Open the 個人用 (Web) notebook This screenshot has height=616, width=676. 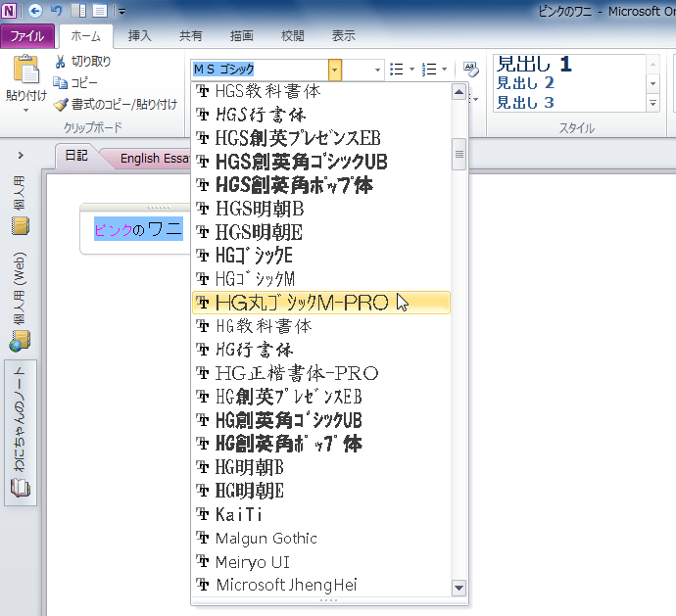click(x=20, y=302)
